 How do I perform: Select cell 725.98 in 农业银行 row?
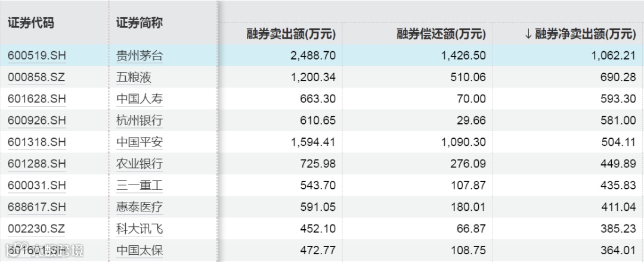pyautogui.click(x=317, y=164)
